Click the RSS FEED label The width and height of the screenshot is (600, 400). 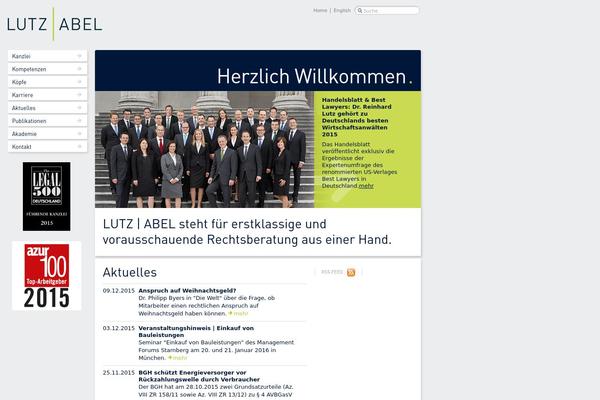(x=332, y=272)
